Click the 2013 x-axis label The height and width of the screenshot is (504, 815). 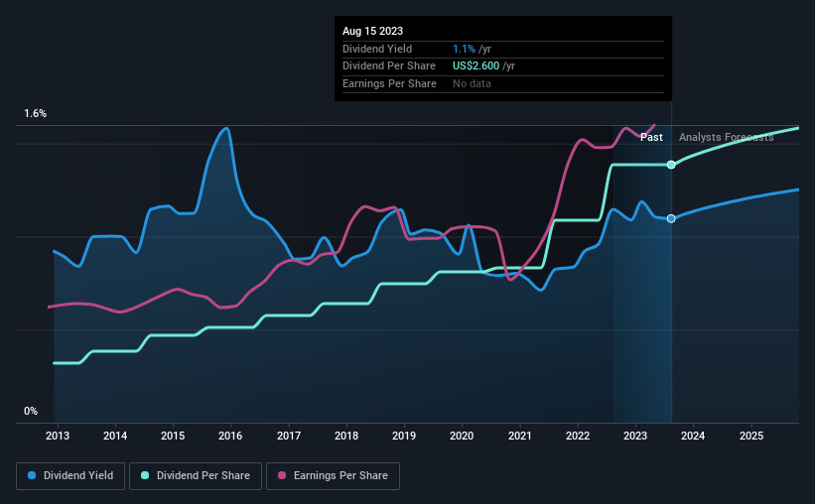(x=58, y=436)
